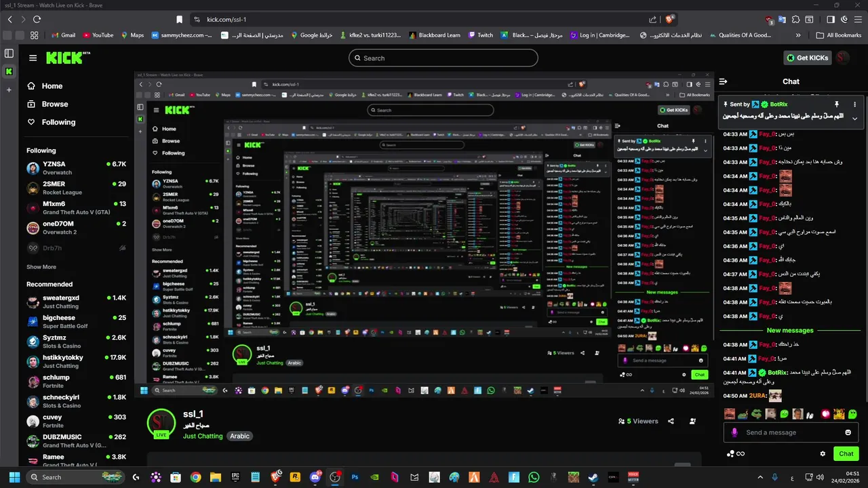Expand the bookmarks overflow chevron

click(x=798, y=35)
